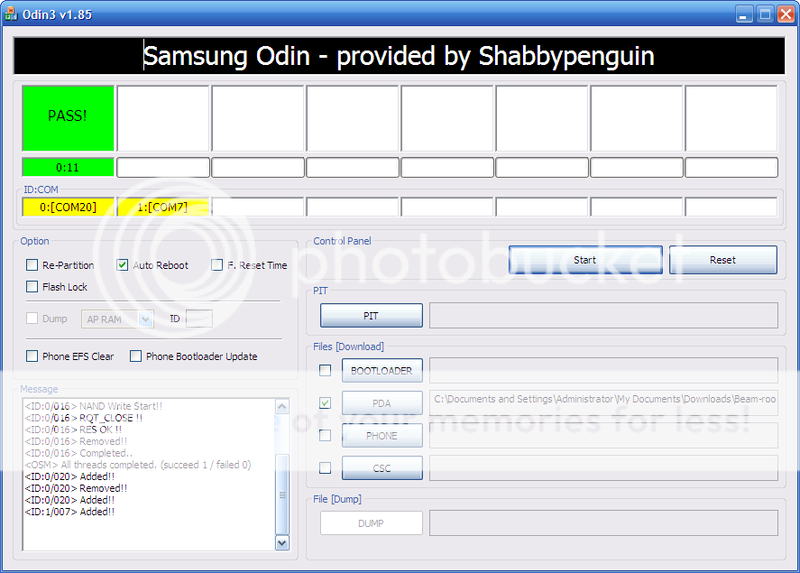The width and height of the screenshot is (800, 573).
Task: Click the Odin3 app icon in title bar
Action: click(10, 14)
